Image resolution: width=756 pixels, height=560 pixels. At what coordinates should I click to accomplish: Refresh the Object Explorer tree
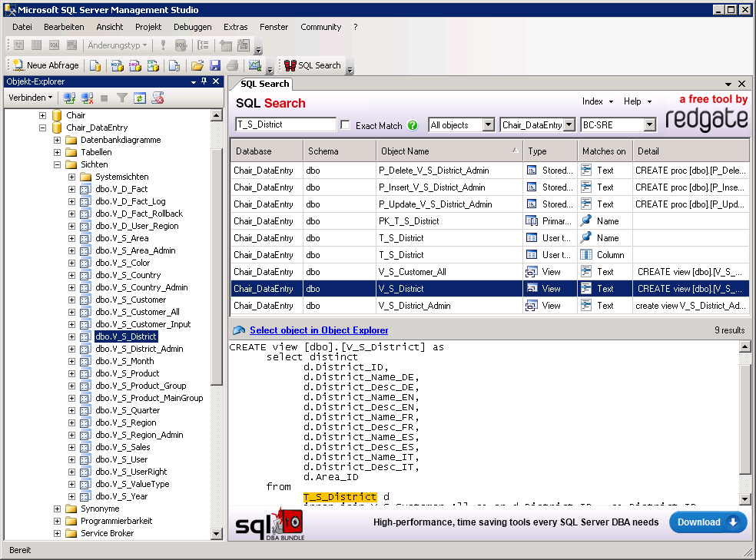140,98
